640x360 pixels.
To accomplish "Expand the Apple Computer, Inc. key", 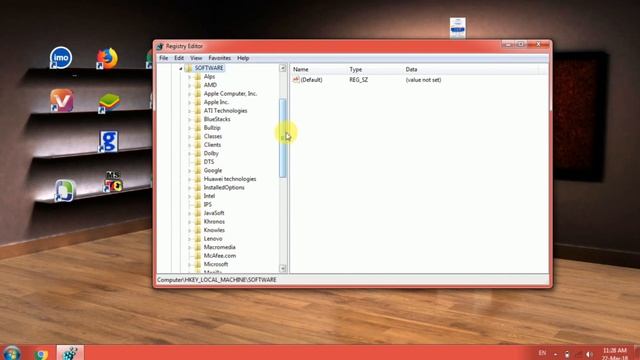I will 190,94.
